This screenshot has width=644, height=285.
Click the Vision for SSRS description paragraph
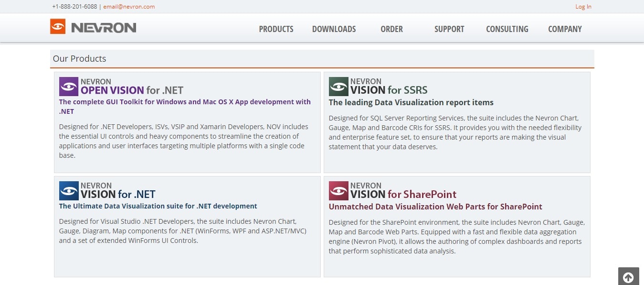tap(455, 132)
